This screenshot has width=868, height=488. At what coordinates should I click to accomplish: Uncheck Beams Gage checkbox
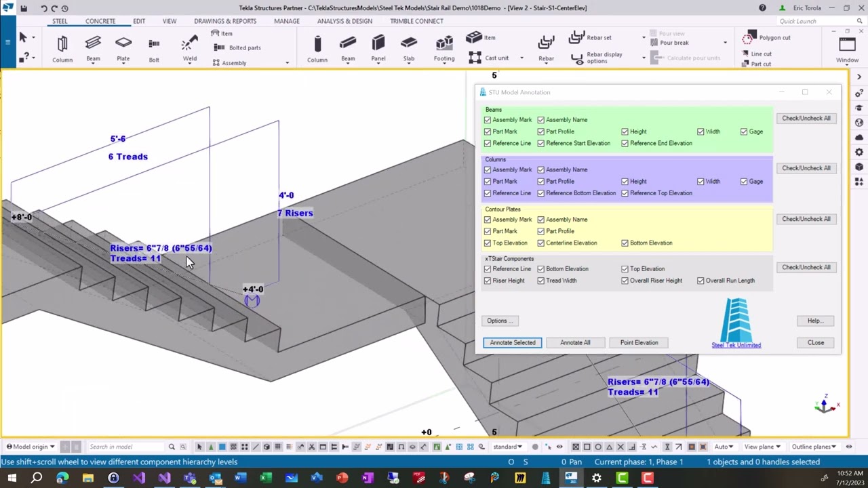(x=744, y=131)
